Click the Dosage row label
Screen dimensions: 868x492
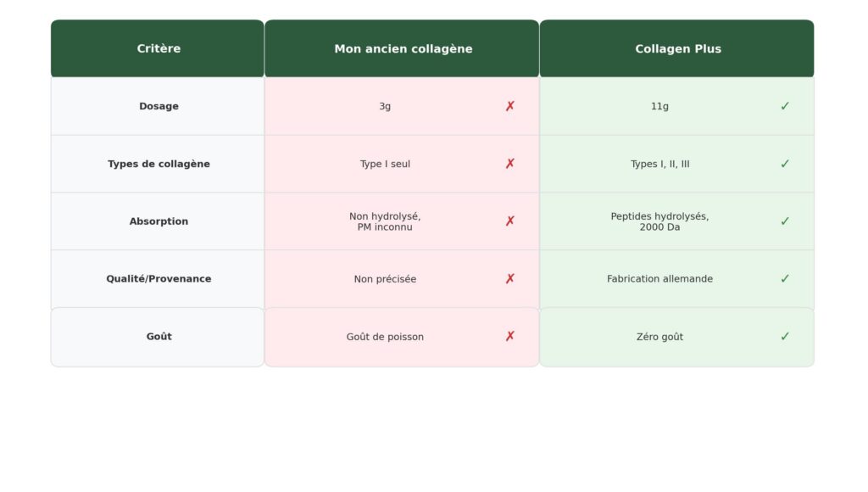click(x=159, y=106)
